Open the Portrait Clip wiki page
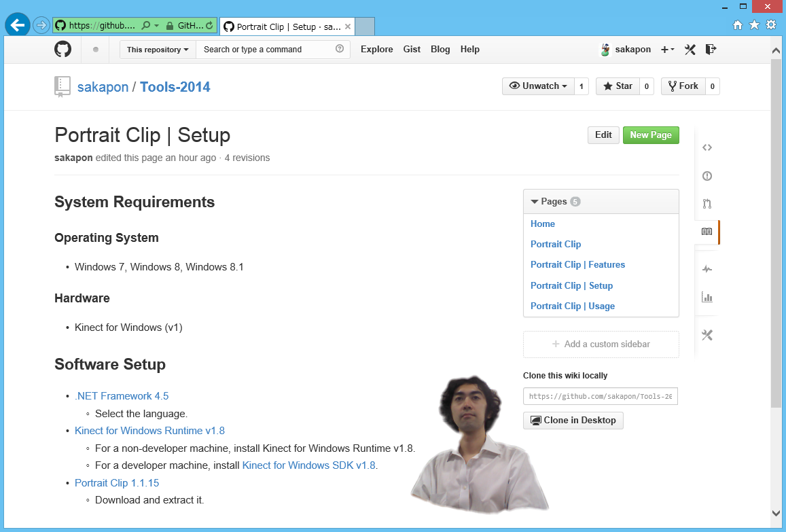This screenshot has width=786, height=532. pyautogui.click(x=556, y=244)
